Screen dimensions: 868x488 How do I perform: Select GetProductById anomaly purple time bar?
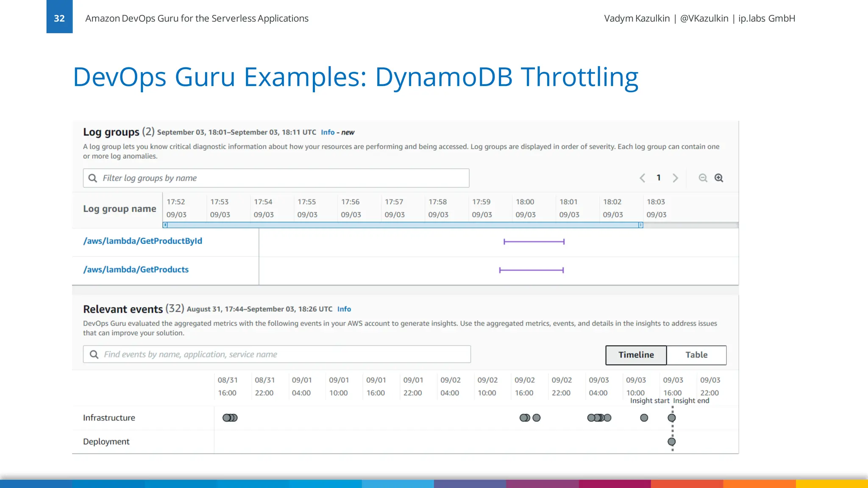[x=534, y=242]
